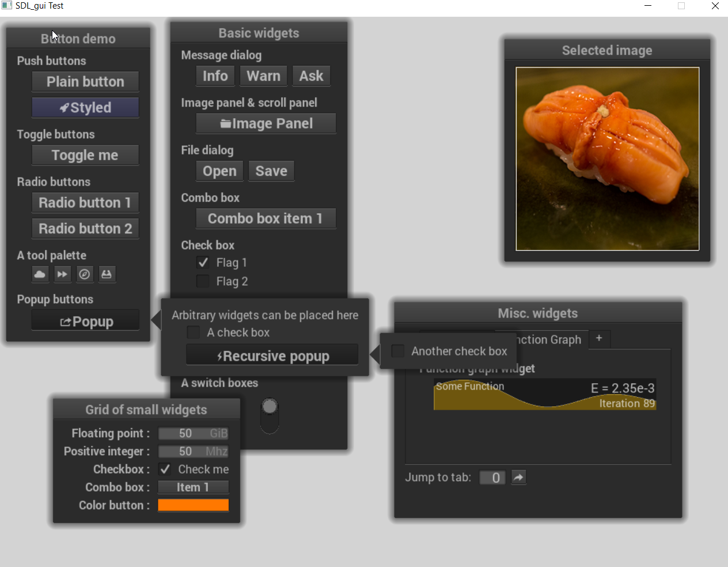The height and width of the screenshot is (567, 728).
Task: Select Radio button 2
Action: [85, 228]
